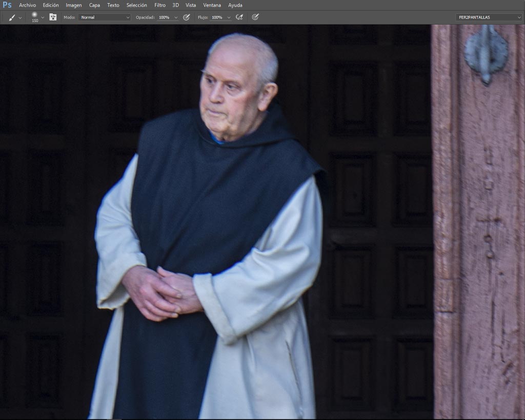This screenshot has height=420, width=525.
Task: Click the Brush tool preset icon
Action: pyautogui.click(x=12, y=17)
